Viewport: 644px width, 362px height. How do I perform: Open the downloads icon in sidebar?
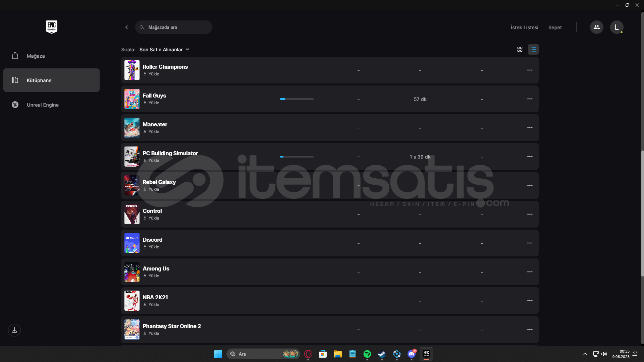[14, 330]
